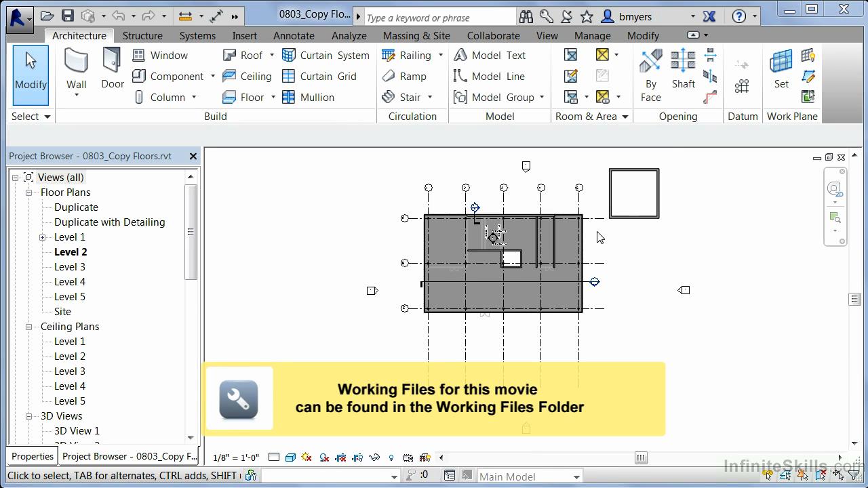The width and height of the screenshot is (868, 488).
Task: Switch to the Structure ribbon tab
Action: (x=142, y=35)
